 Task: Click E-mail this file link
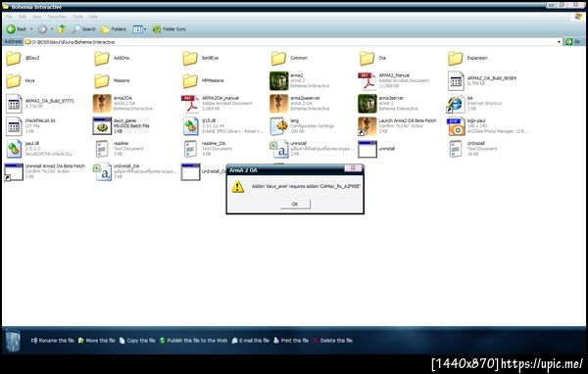coord(251,341)
